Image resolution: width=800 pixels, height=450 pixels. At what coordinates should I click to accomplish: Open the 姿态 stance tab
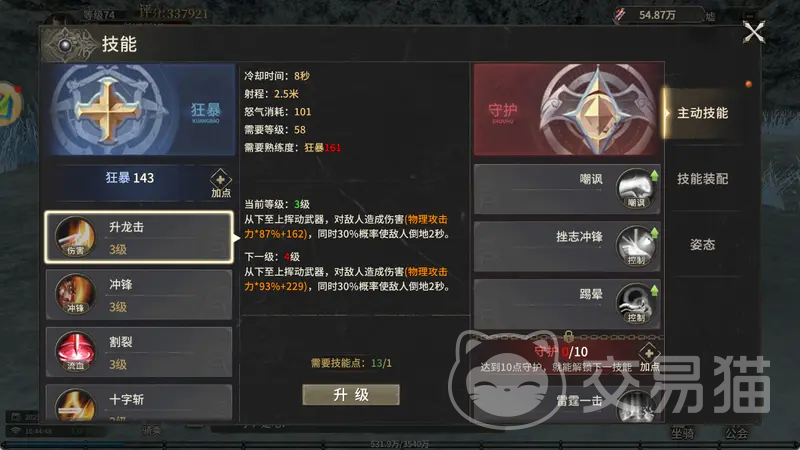(702, 244)
